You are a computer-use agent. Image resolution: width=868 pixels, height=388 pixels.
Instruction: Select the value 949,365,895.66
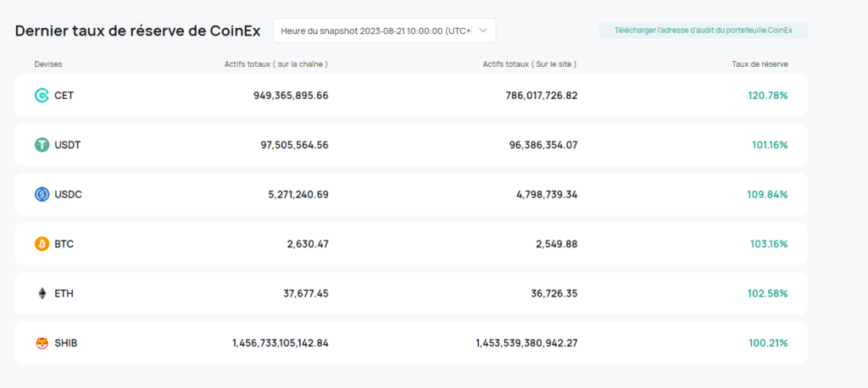click(x=292, y=95)
